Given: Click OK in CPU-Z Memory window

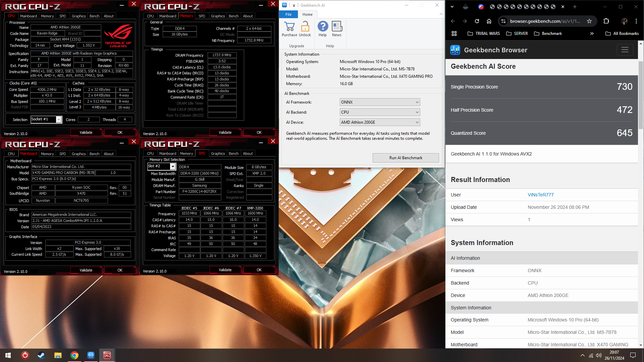Looking at the screenshot, I should [x=259, y=132].
